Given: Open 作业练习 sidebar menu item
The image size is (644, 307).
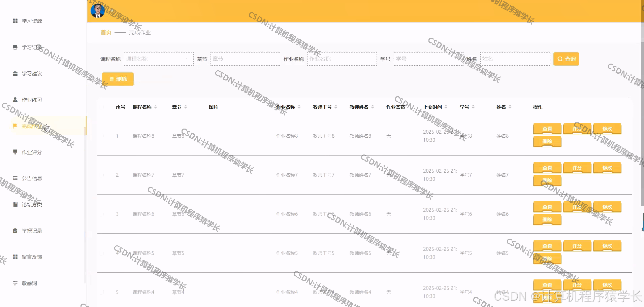Looking at the screenshot, I should [32, 100].
